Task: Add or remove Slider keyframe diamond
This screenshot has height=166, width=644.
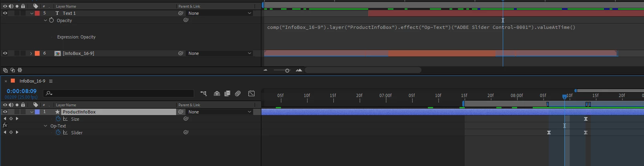Action: click(x=11, y=132)
